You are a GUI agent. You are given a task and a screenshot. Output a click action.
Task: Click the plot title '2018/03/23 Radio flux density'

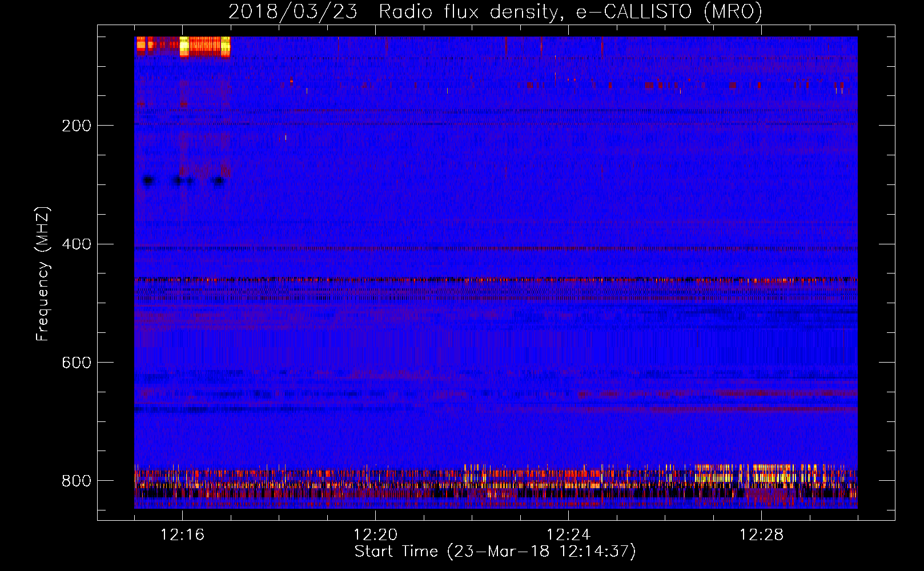pyautogui.click(x=394, y=12)
